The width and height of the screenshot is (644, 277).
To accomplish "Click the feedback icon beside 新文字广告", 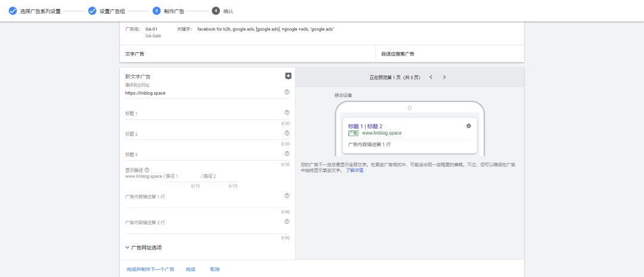I will coord(289,76).
